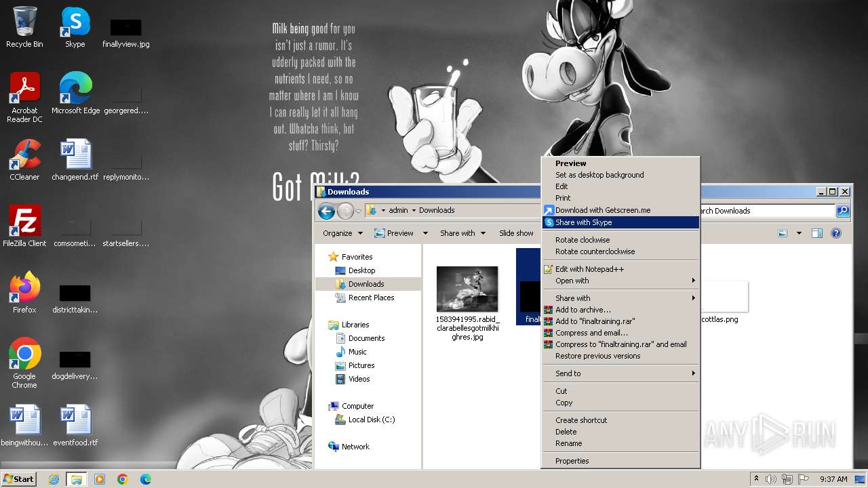
Task: Show hidden tray icons arrow
Action: pos(756,479)
